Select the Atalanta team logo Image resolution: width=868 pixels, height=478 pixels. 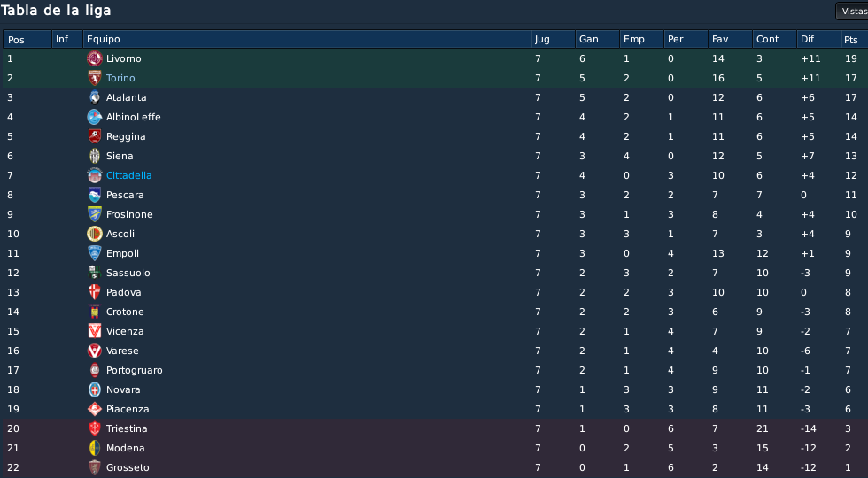click(x=95, y=97)
